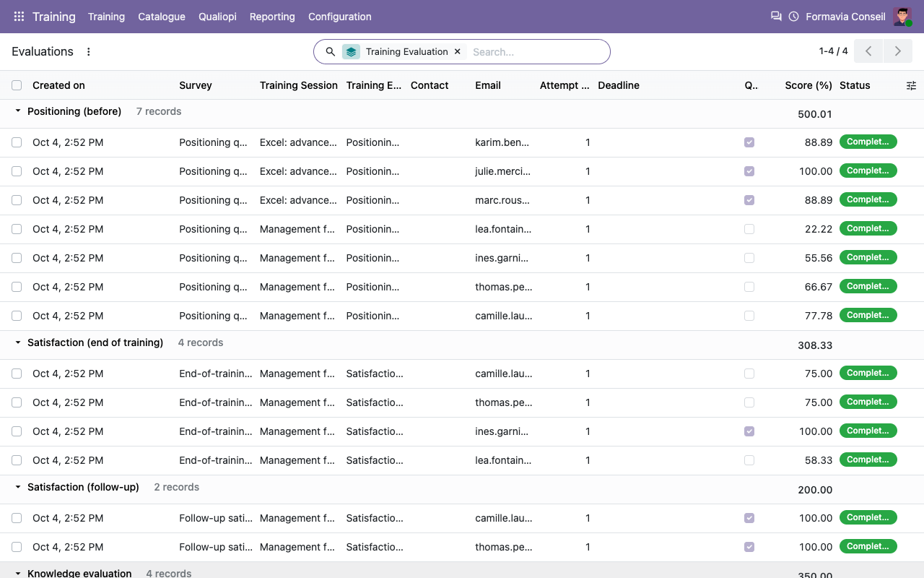Open the Completed status badge for score 66.67
Image resolution: width=924 pixels, height=578 pixels.
[x=868, y=287]
